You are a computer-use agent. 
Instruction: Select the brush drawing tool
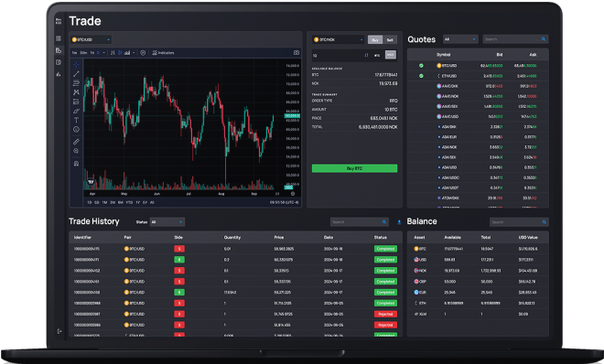click(x=76, y=111)
